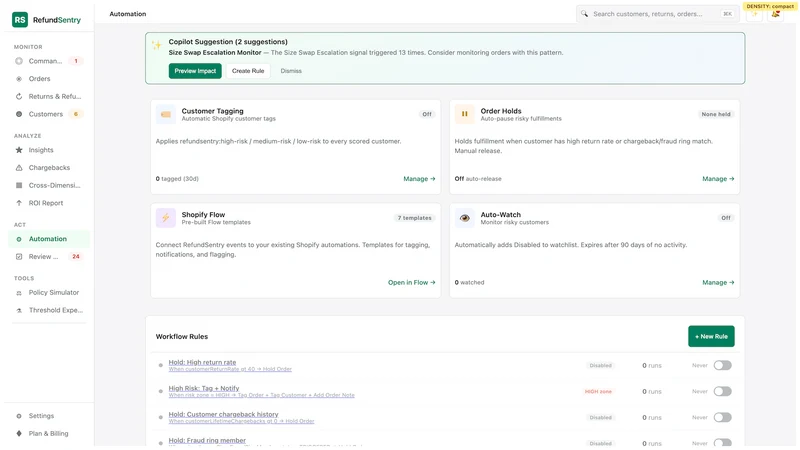This screenshot has height=450, width=800.
Task: Click the Copilot Suggestion sparkle icon
Action: click(157, 45)
